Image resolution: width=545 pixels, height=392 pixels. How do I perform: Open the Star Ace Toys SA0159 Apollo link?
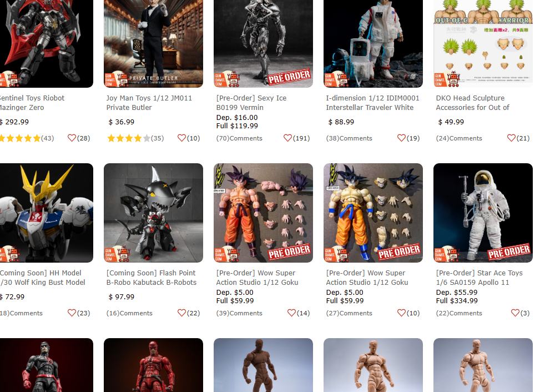pos(480,278)
